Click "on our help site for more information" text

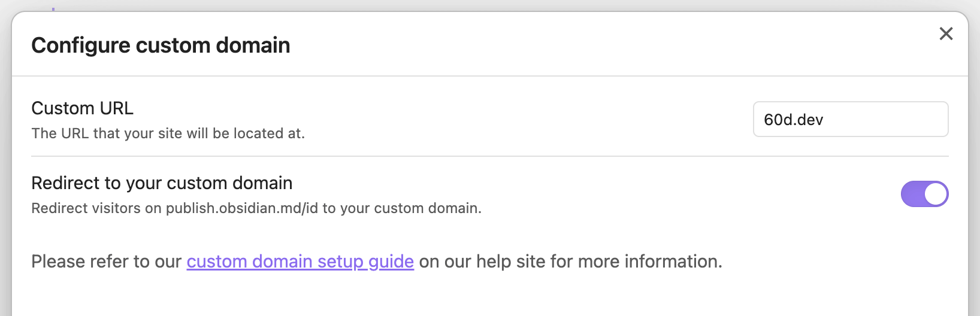tap(570, 262)
